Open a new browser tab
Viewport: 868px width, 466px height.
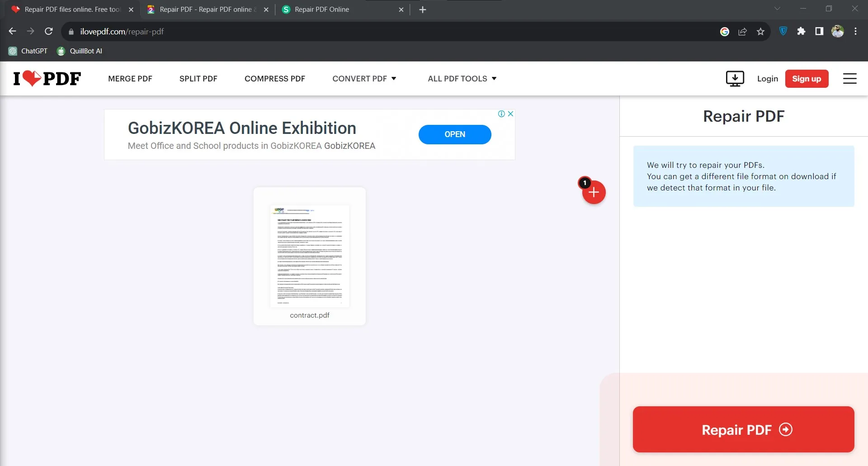click(423, 10)
